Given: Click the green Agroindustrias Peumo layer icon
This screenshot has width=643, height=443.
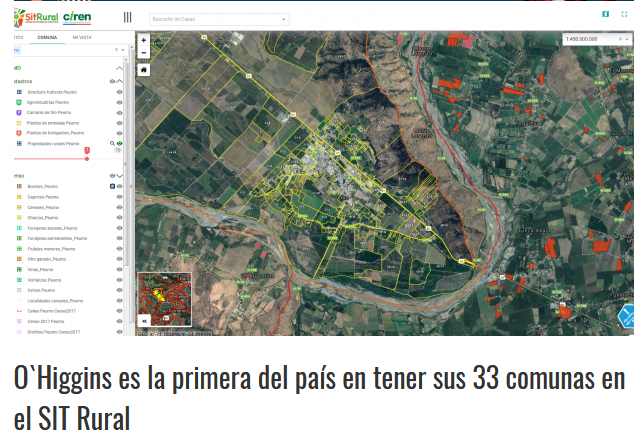Looking at the screenshot, I should 19,102.
